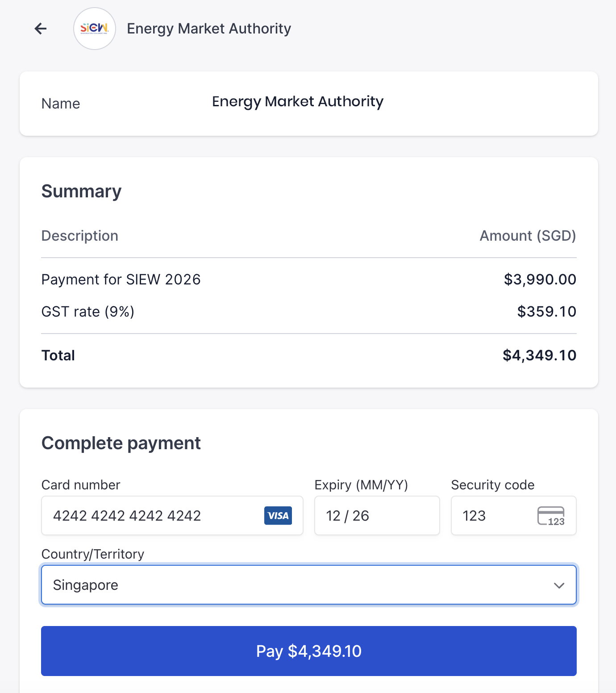
Task: Click the Expiry (MM/YY) label
Action: tap(362, 485)
